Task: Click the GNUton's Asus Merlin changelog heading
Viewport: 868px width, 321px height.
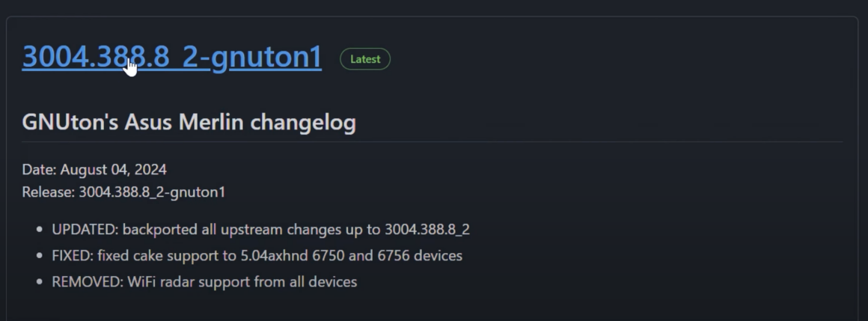Action: coord(189,122)
